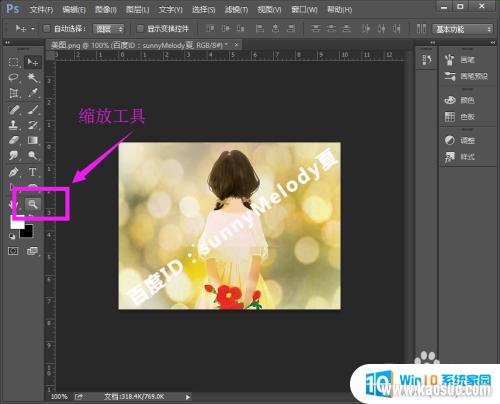Click the distribute right edges icon
Image resolution: width=500 pixels, height=404 pixels.
(x=397, y=29)
